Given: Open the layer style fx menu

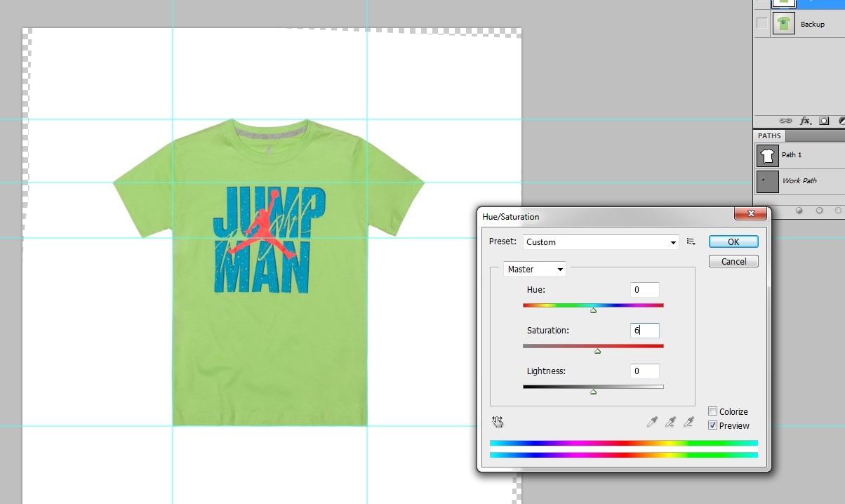Looking at the screenshot, I should pos(805,121).
